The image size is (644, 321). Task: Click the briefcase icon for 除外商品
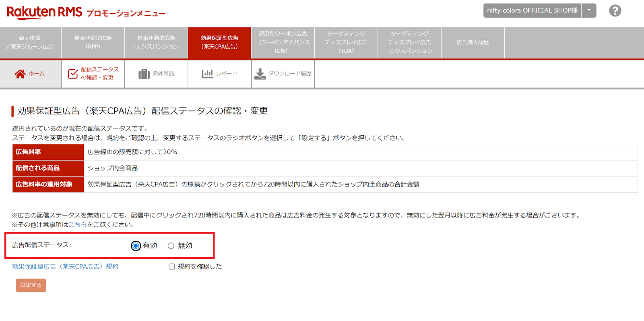coord(144,74)
